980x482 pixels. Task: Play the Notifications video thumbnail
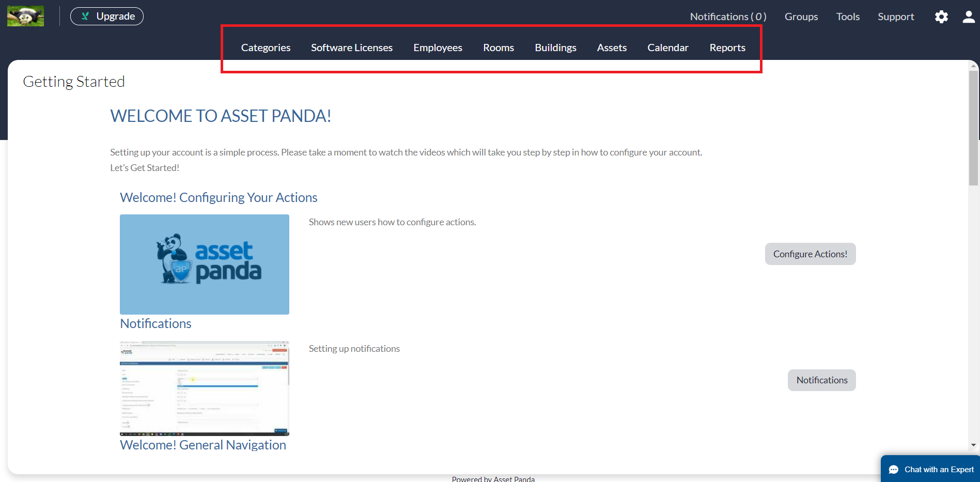(x=205, y=388)
